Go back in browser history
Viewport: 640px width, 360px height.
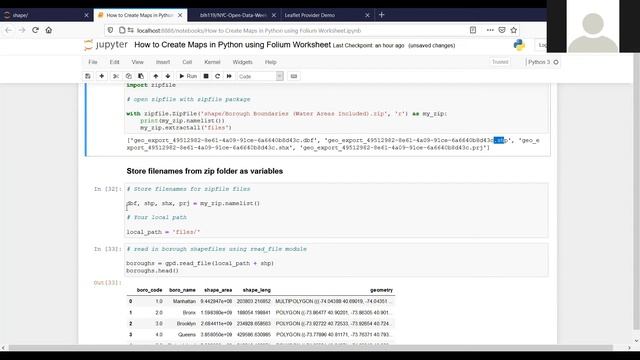9,30
